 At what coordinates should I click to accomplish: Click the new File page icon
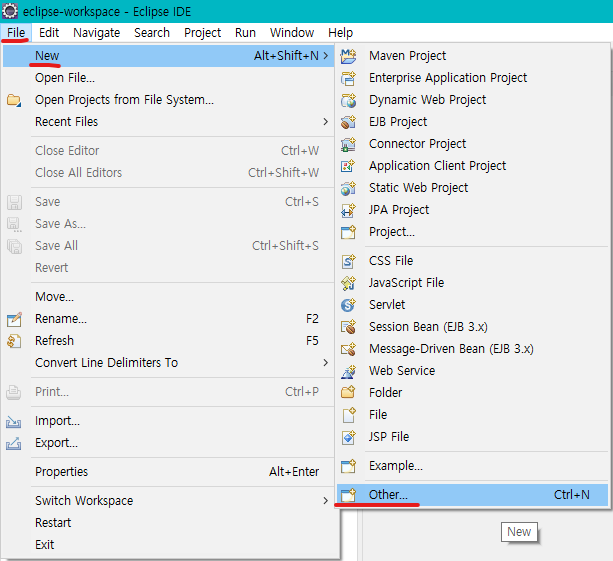(x=348, y=415)
